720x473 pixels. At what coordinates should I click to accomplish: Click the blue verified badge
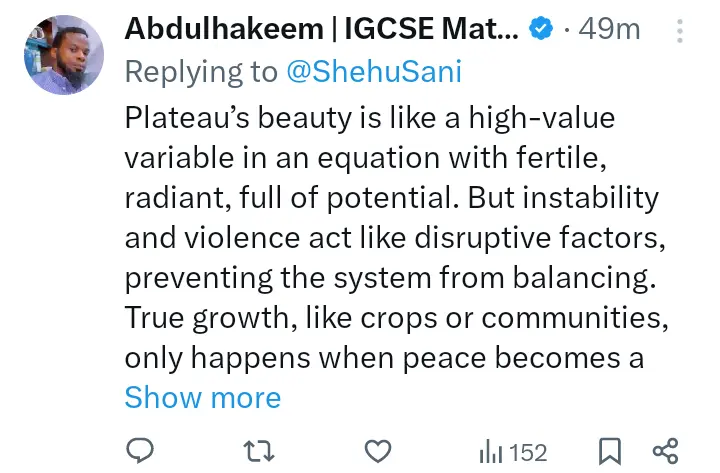tap(541, 30)
